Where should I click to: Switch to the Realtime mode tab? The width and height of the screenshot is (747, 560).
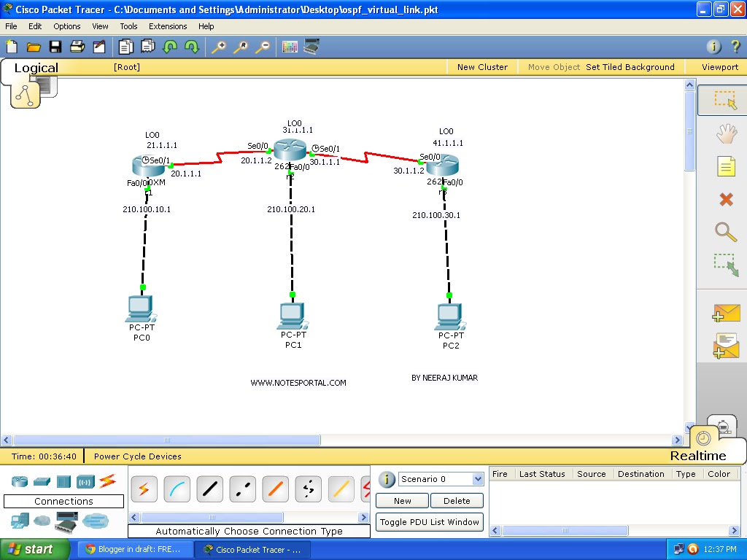(x=698, y=456)
